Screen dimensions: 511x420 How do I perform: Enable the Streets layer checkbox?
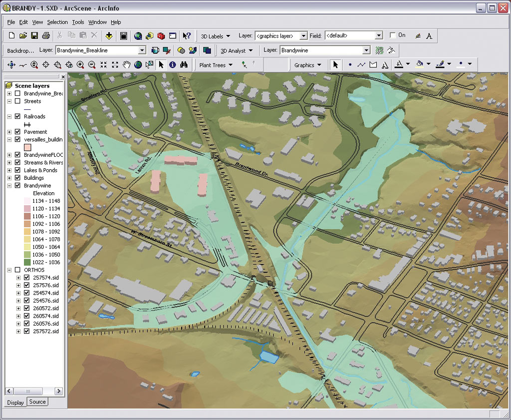pyautogui.click(x=18, y=101)
